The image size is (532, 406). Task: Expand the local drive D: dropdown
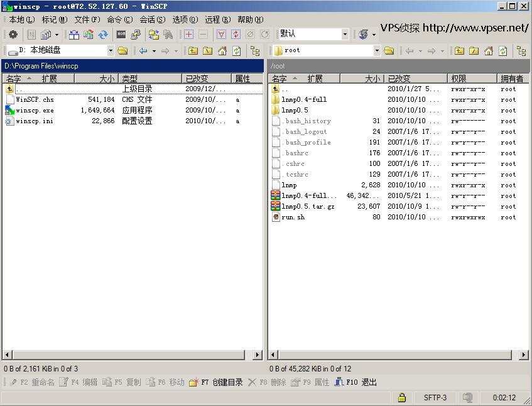tap(111, 51)
